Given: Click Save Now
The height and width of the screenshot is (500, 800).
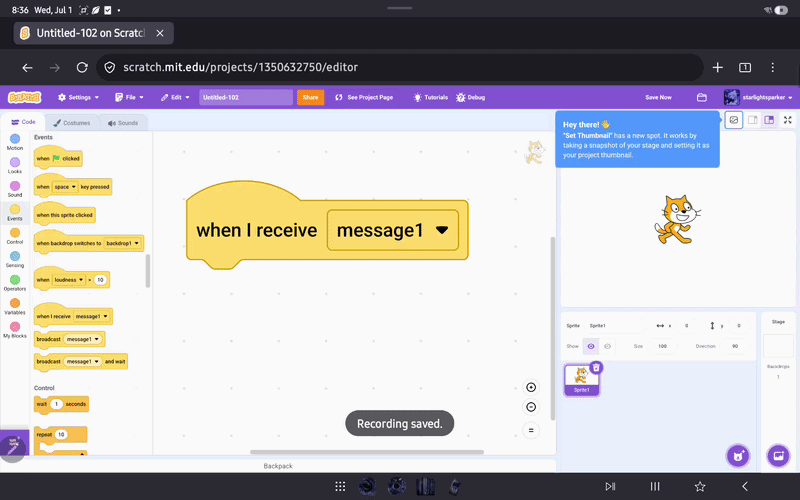Looking at the screenshot, I should tap(658, 97).
